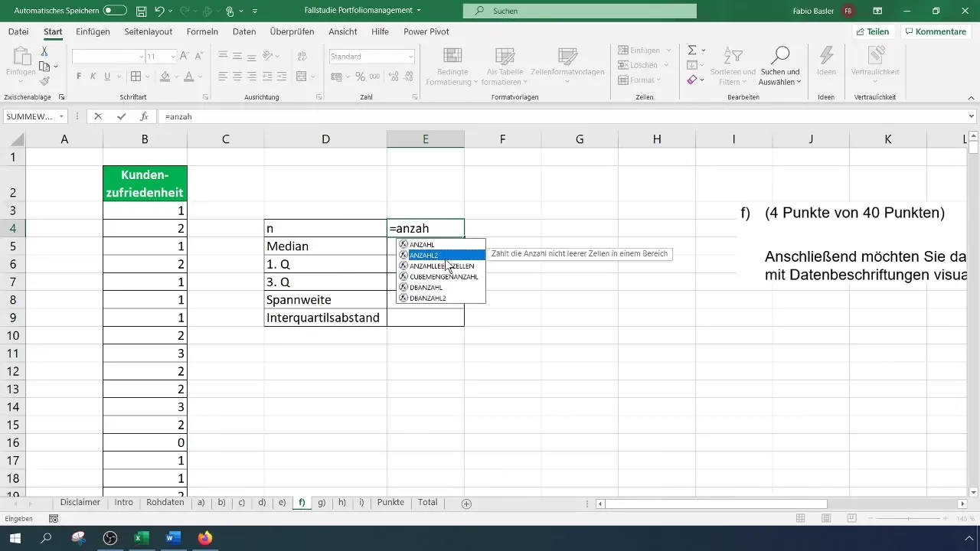Viewport: 980px width, 551px height.
Task: Click the fill color bucket icon
Action: click(x=165, y=77)
